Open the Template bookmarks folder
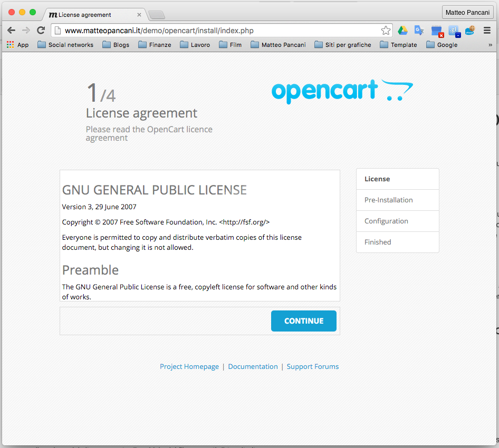499x448 pixels. click(x=398, y=45)
